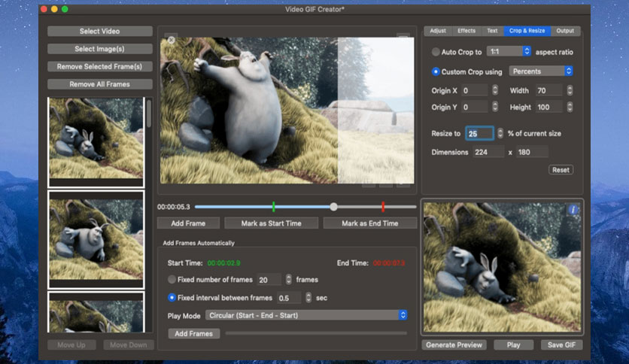
Task: Click the number of frames field showing 20
Action: click(x=269, y=280)
